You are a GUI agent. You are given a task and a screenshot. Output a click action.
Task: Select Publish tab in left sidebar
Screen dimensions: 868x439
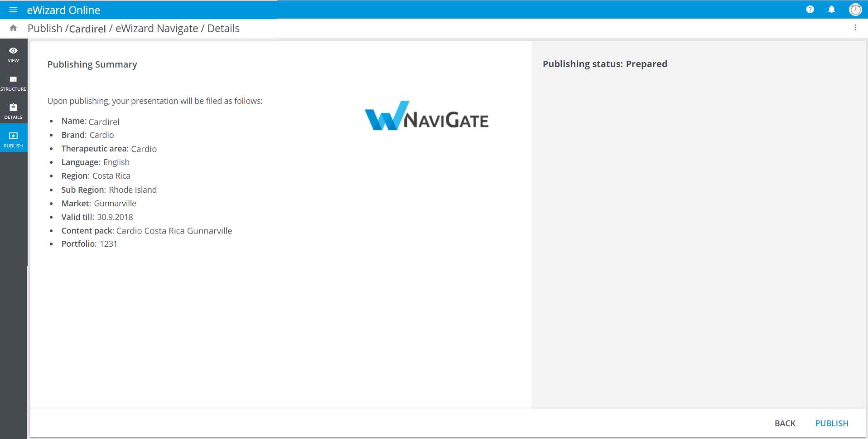coord(13,139)
